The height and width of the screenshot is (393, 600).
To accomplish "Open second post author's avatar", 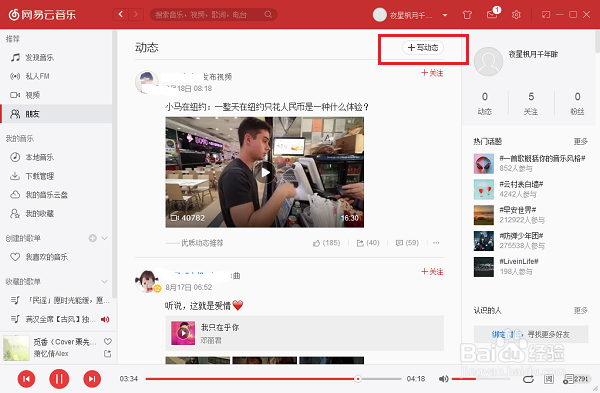I will click(x=147, y=281).
